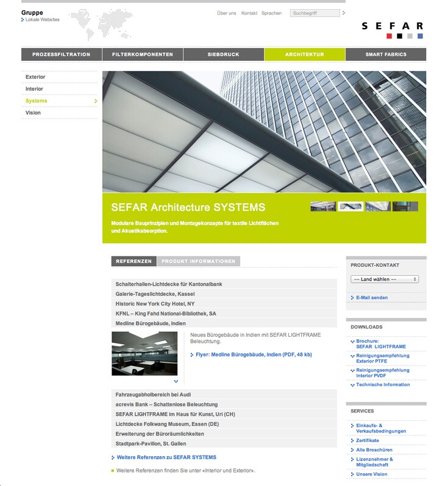Viewport: 448px width, 486px height.
Task: Expand Historic New York City Hotel reference
Action: tap(224, 304)
